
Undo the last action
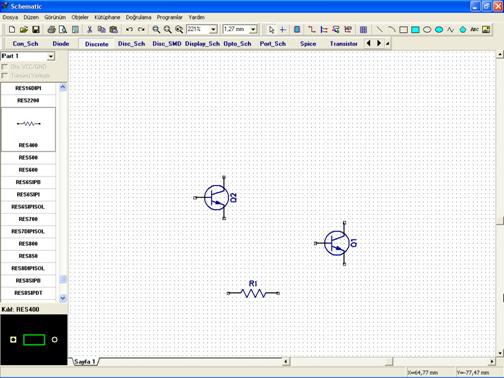(x=129, y=30)
